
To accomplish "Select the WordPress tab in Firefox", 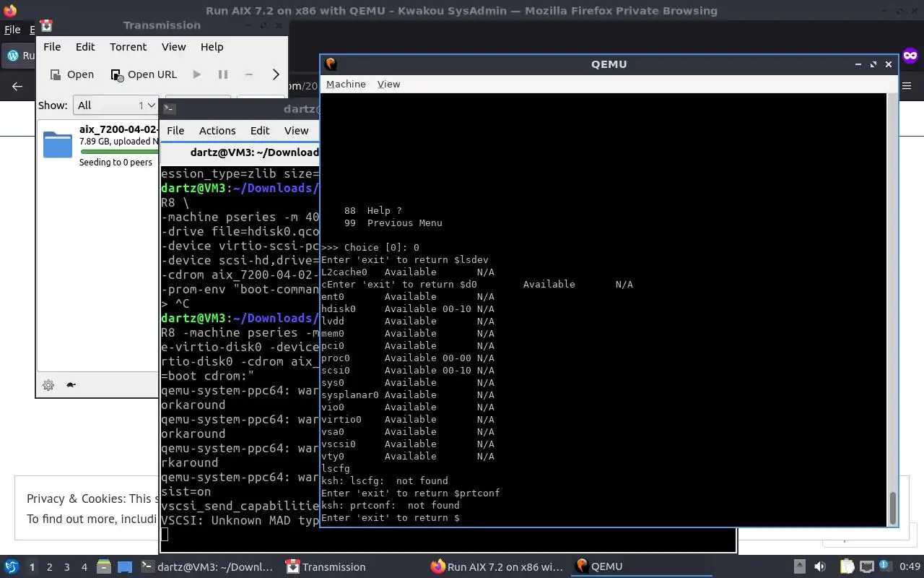I will click(19, 56).
